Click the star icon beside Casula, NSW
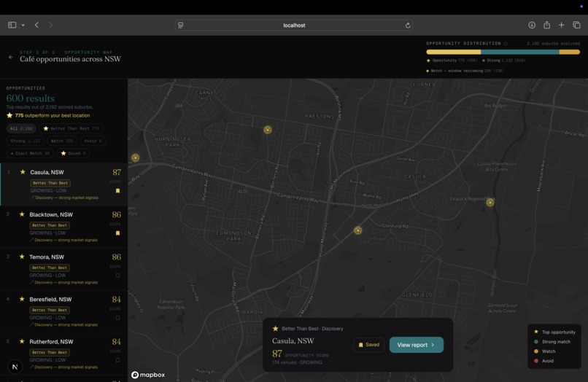 click(23, 172)
